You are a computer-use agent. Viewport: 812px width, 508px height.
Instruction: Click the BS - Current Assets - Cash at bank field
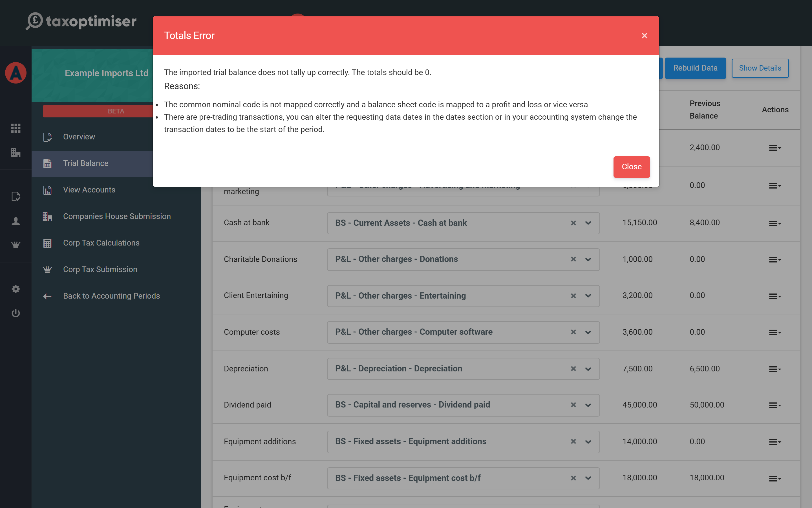click(463, 223)
